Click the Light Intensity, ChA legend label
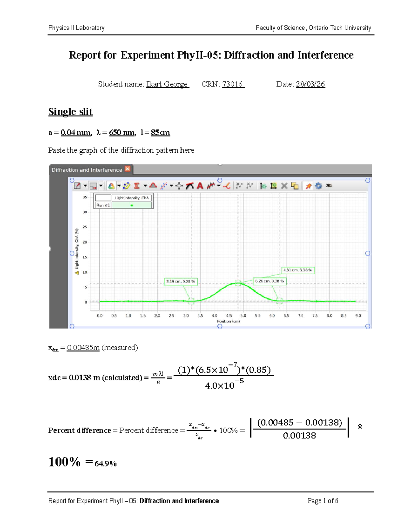The image size is (411, 532). tap(132, 198)
